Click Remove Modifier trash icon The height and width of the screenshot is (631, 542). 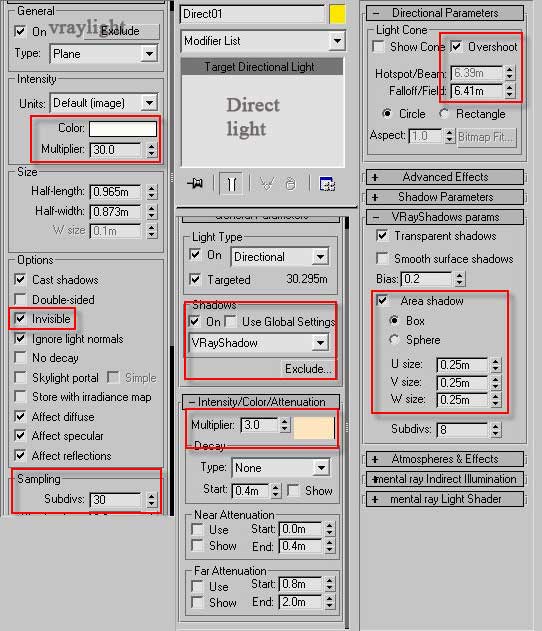(290, 184)
